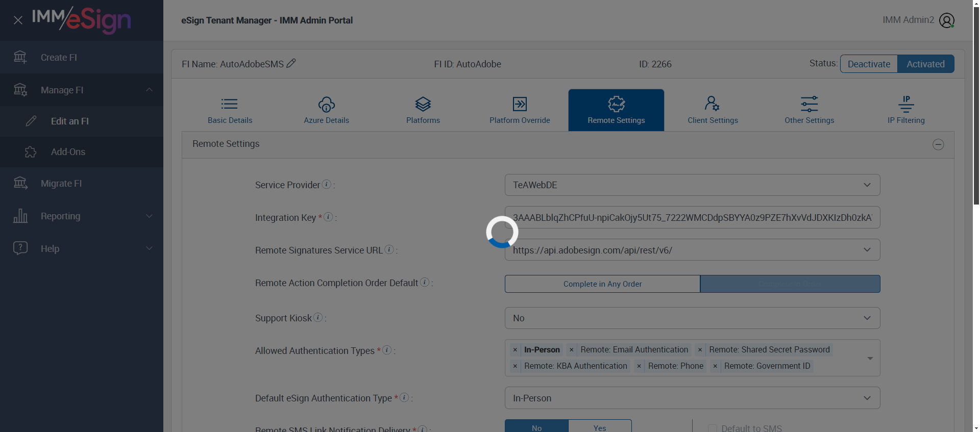Switch to the Other Settings tab
Screen dimensions: 980x432
(x=810, y=110)
